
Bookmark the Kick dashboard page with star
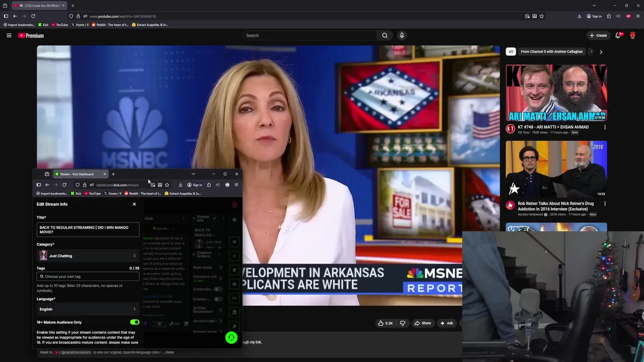pyautogui.click(x=167, y=185)
